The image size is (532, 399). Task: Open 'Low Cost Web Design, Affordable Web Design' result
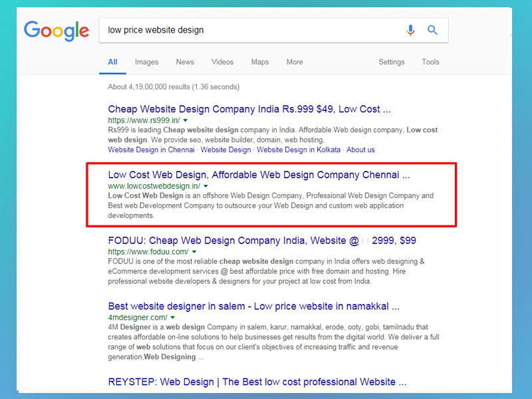pyautogui.click(x=259, y=175)
